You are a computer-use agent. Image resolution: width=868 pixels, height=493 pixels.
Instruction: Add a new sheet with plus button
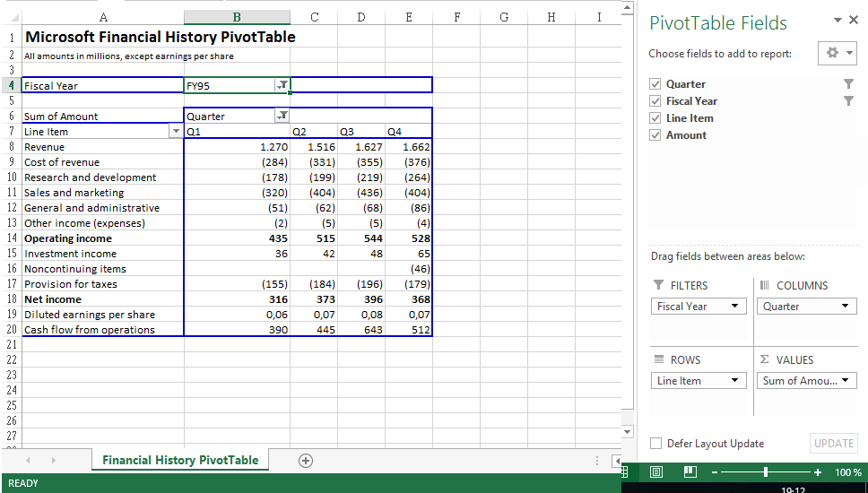tap(306, 461)
